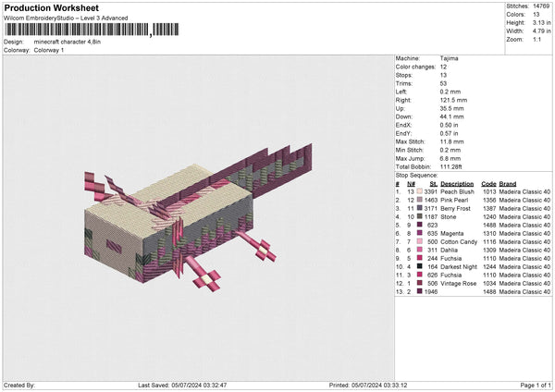Viewport: 555px width, 392px height.
Task: Click the barcode under the worksheet title
Action: tap(92, 30)
